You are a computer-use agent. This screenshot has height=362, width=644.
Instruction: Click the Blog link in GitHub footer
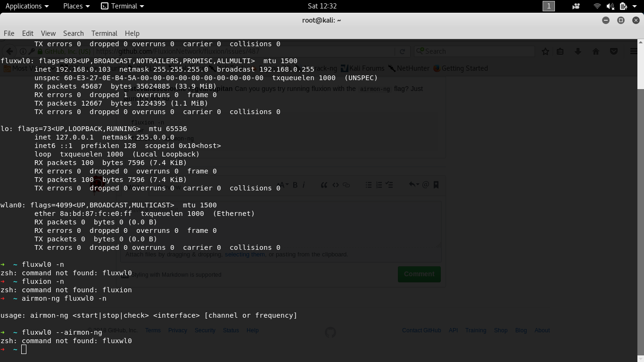(521, 330)
